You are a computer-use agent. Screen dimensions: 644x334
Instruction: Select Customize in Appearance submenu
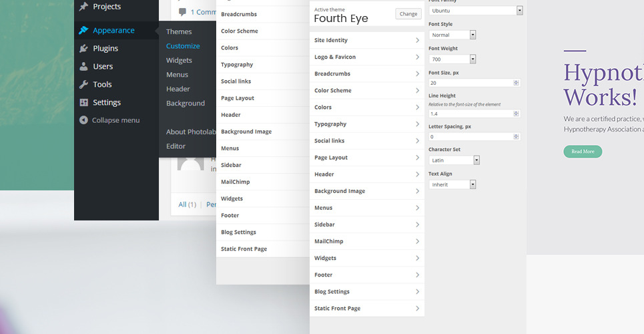point(183,46)
